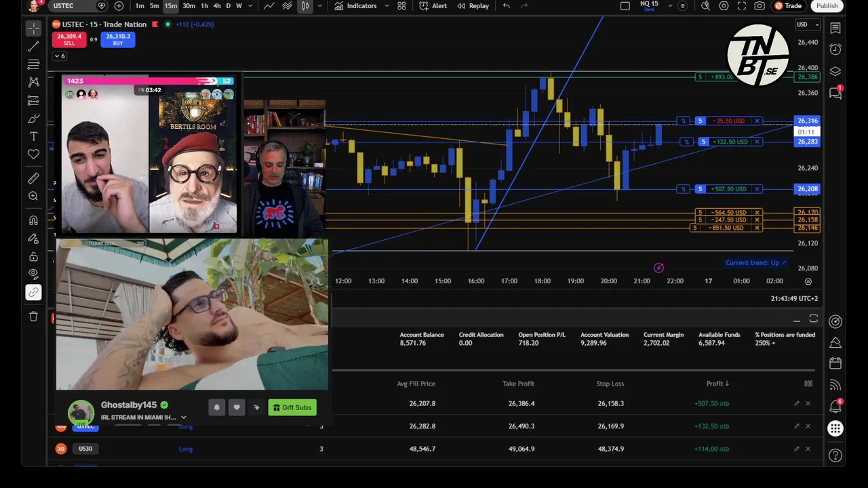Click the red SELL 26,309.4 button
The height and width of the screenshot is (488, 868).
tap(69, 39)
